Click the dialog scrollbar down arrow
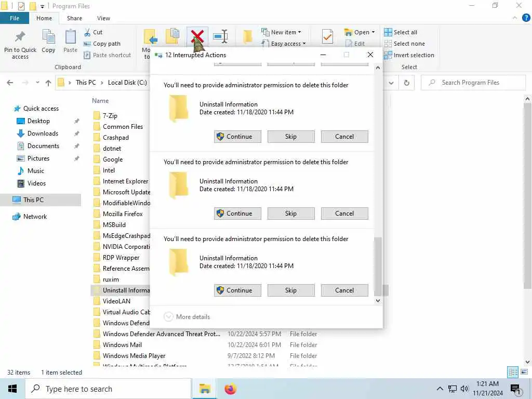The height and width of the screenshot is (399, 532). pos(378,301)
